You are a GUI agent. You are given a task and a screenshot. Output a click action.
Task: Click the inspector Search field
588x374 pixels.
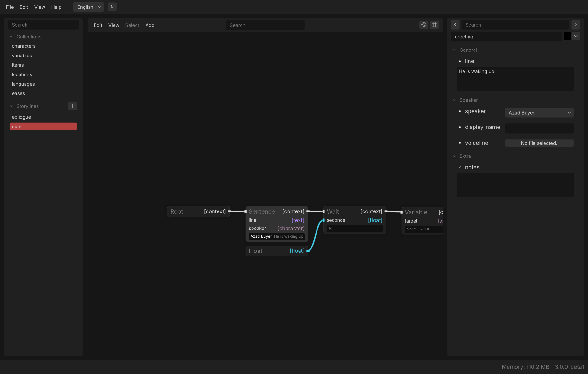click(x=515, y=25)
